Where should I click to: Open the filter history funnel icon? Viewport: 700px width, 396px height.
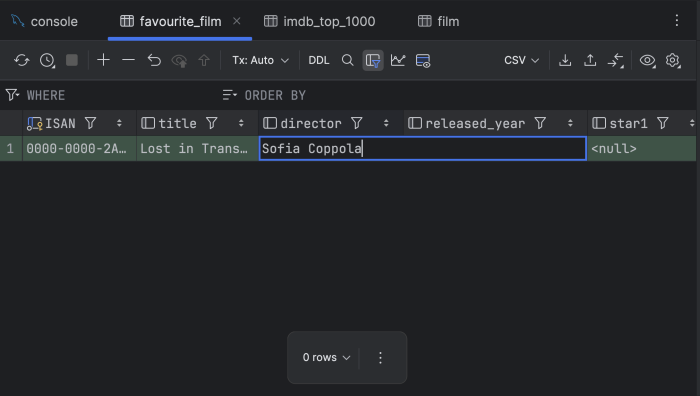[12, 95]
